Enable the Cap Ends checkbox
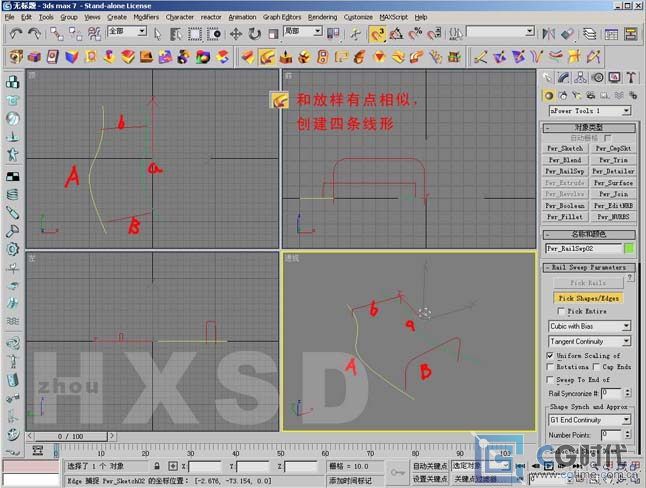This screenshot has width=646, height=488. tap(596, 366)
